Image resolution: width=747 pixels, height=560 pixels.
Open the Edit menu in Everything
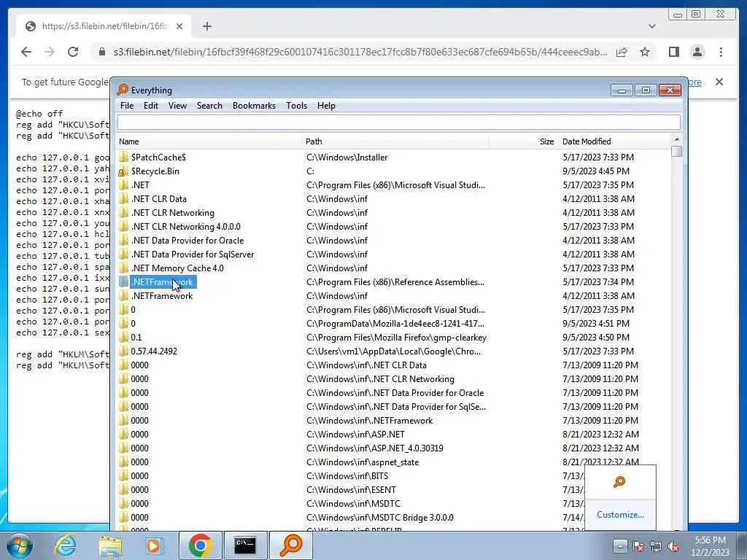(150, 106)
